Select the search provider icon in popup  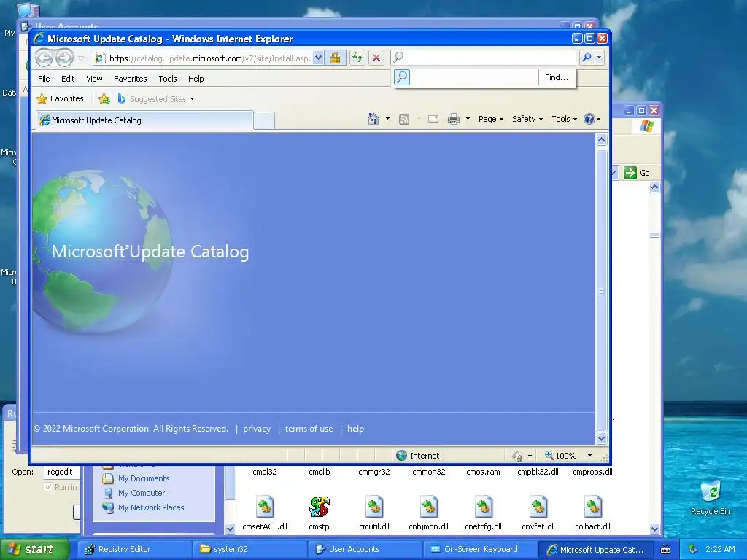pyautogui.click(x=402, y=77)
